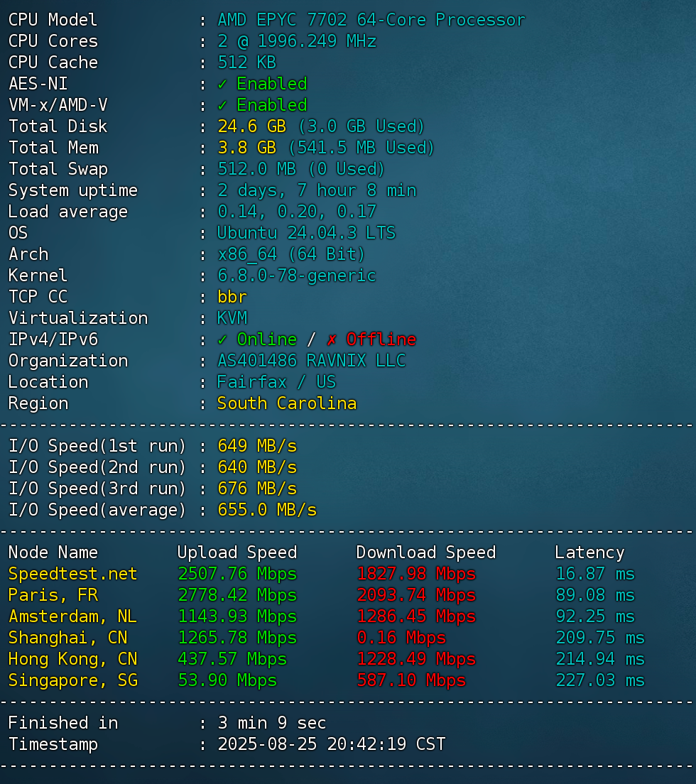The image size is (696, 784).
Task: Click the location value "Fairfax / US"
Action: (x=276, y=383)
